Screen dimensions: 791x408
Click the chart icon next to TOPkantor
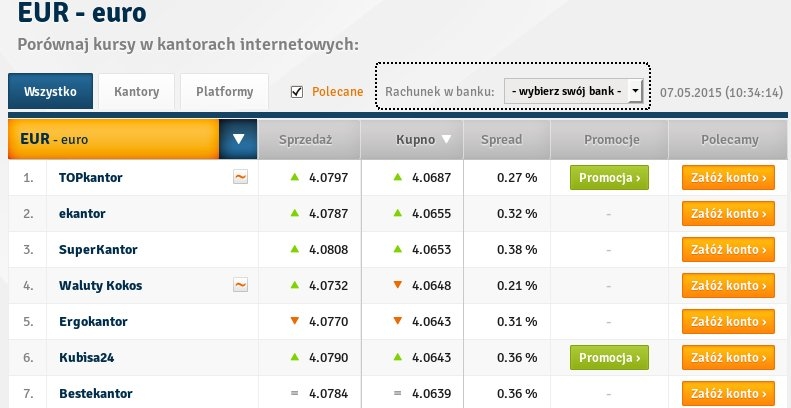click(x=240, y=178)
